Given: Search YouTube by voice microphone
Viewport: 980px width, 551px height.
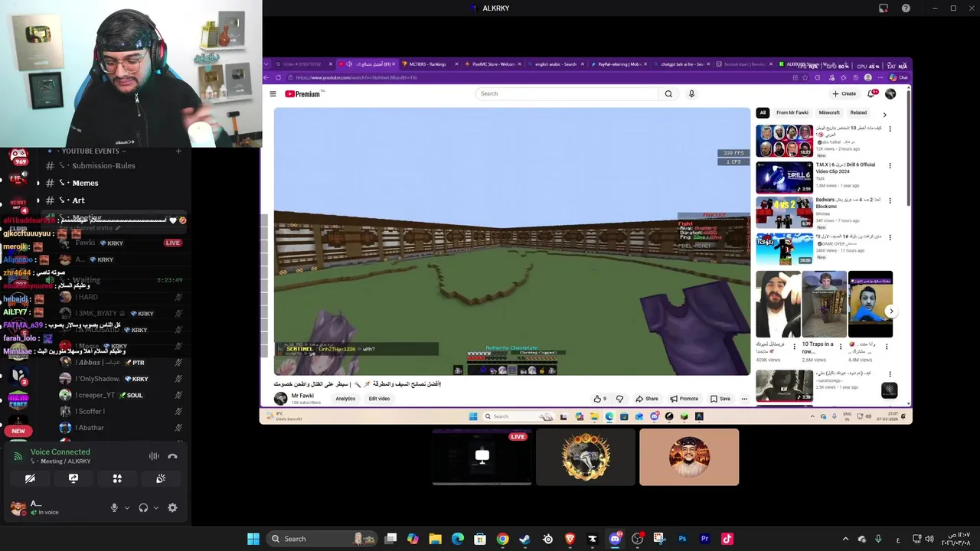Looking at the screenshot, I should [691, 94].
